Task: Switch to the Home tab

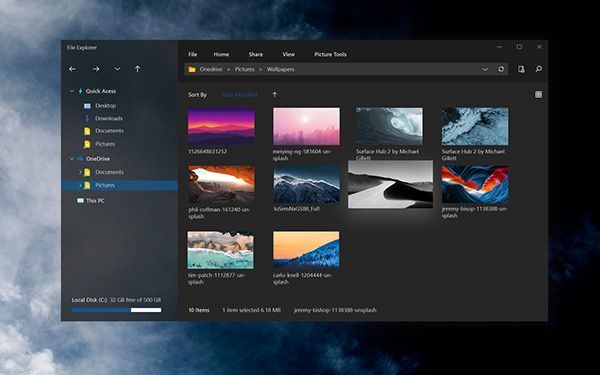Action: point(221,54)
